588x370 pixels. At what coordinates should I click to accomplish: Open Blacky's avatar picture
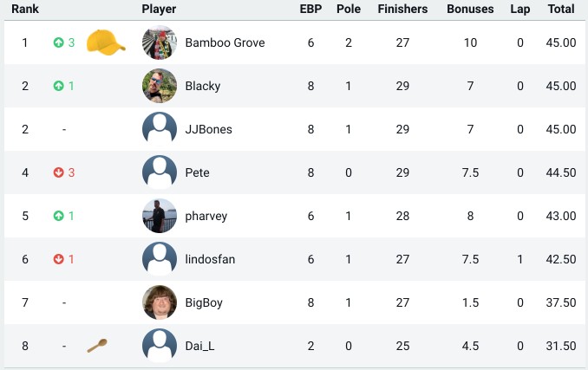tap(160, 86)
